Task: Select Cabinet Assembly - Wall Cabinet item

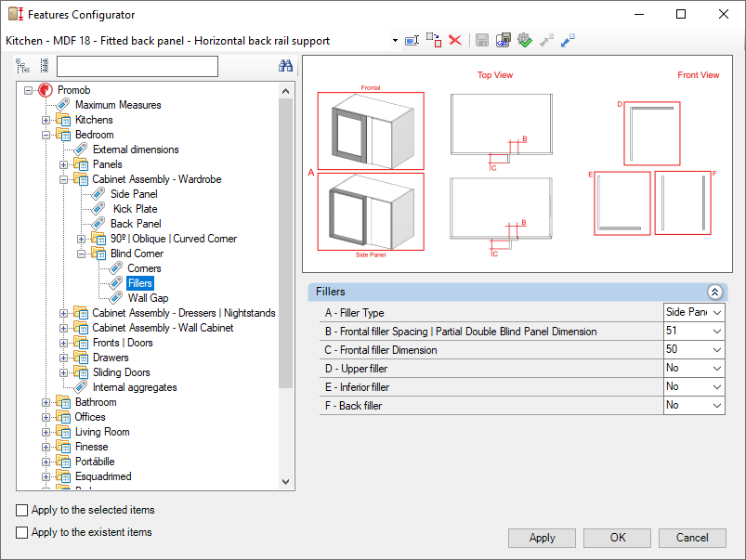Action: click(x=163, y=328)
